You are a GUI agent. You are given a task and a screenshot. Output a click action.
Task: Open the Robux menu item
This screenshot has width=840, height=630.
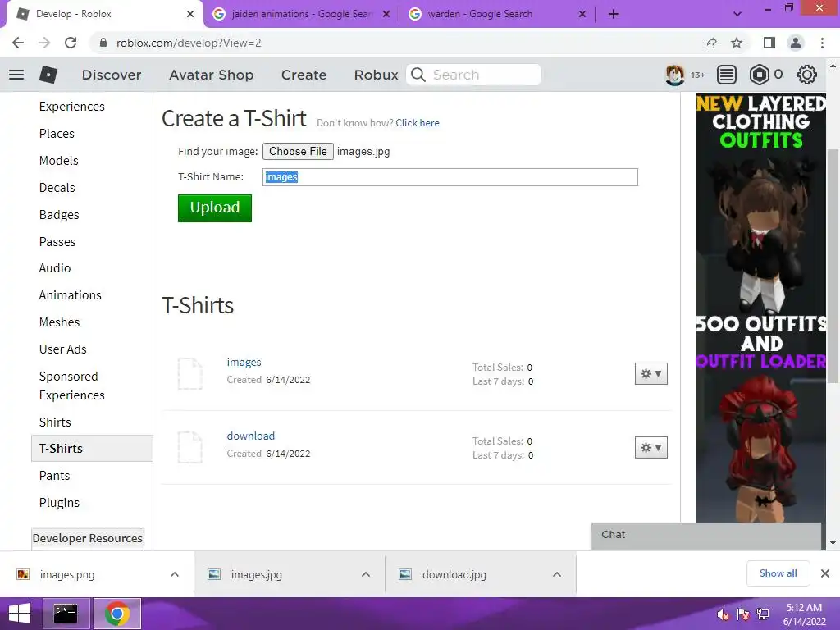[x=376, y=75]
